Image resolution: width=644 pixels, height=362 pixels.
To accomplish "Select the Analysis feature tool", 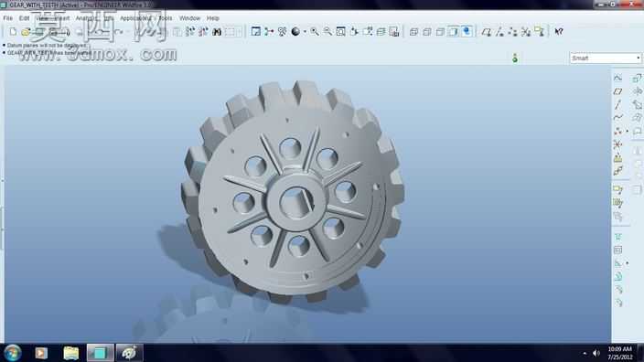I will [617, 158].
